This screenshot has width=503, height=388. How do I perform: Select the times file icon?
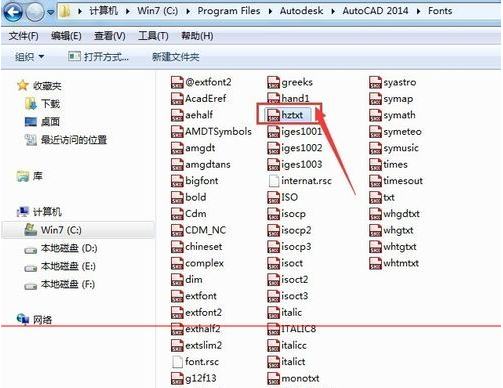point(375,164)
